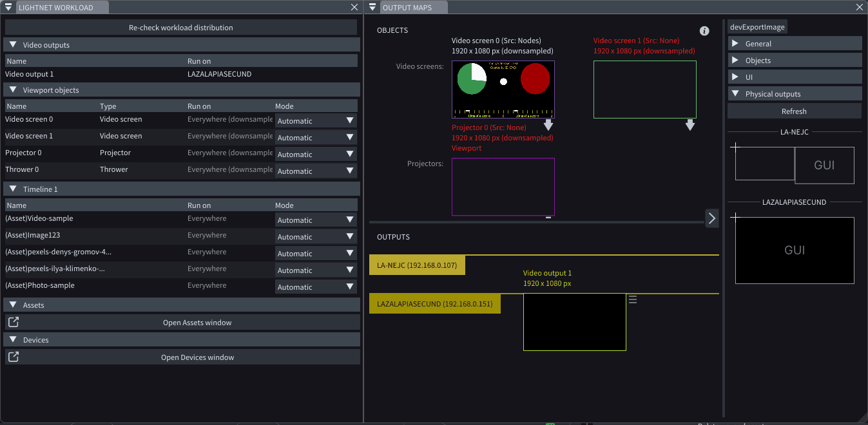Click Video screen 0 (Src: Nodes) label
This screenshot has height=425, width=868.
(497, 41)
